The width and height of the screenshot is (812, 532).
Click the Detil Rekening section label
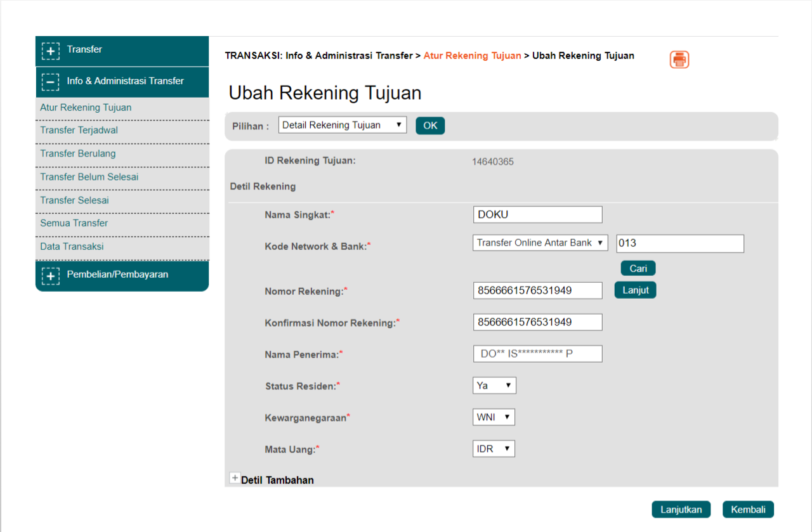click(x=263, y=186)
